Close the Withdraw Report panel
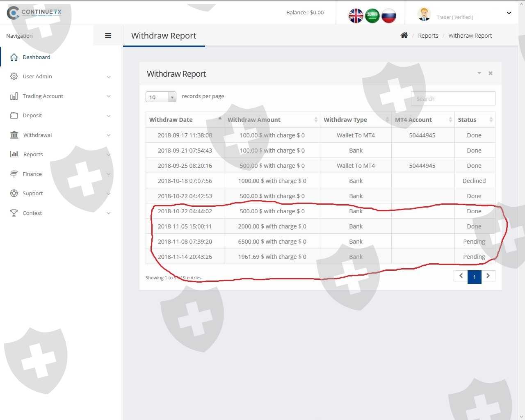Image resolution: width=525 pixels, height=420 pixels. point(491,73)
